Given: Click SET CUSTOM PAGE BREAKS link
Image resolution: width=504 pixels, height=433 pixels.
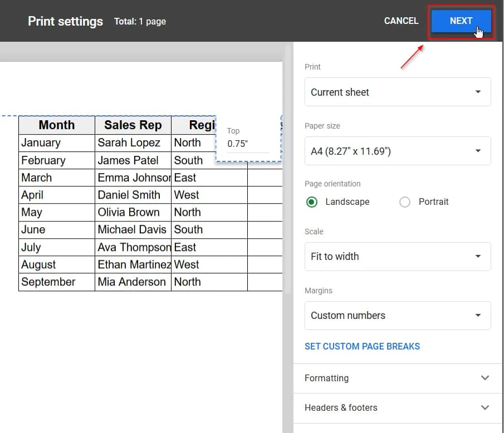Looking at the screenshot, I should [362, 346].
